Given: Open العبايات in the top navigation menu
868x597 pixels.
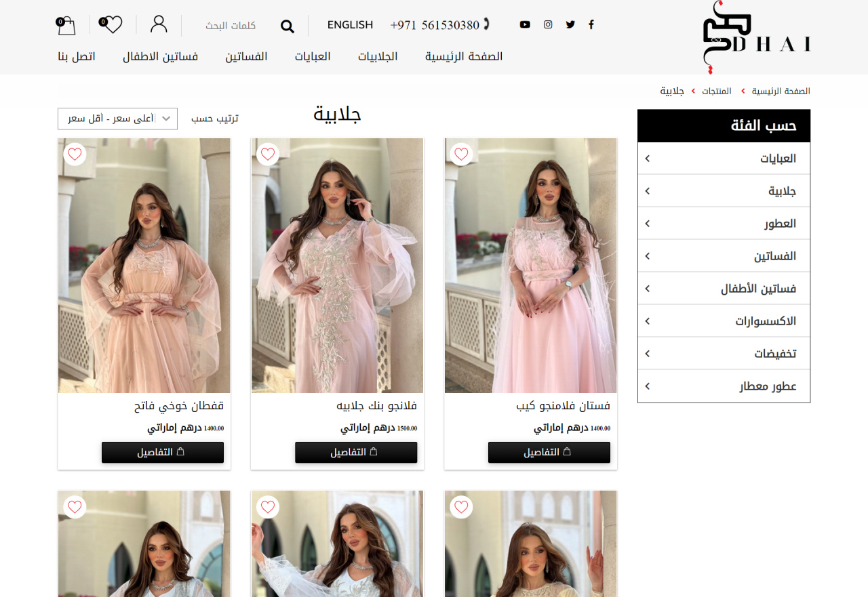Looking at the screenshot, I should pos(313,56).
